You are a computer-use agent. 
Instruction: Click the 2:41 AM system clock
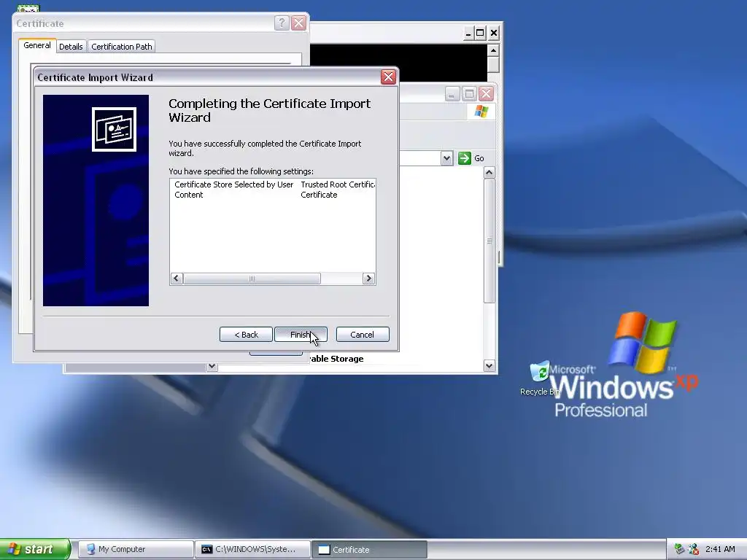click(x=720, y=549)
